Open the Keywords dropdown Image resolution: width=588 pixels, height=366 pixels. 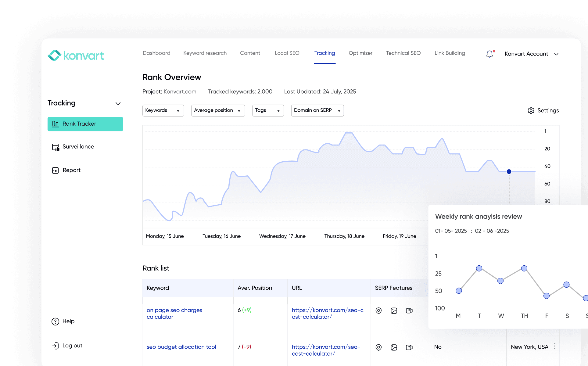pos(163,110)
